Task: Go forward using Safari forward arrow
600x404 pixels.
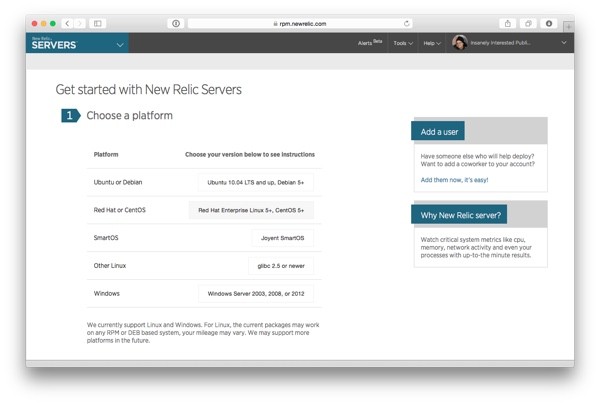Action: pyautogui.click(x=80, y=23)
